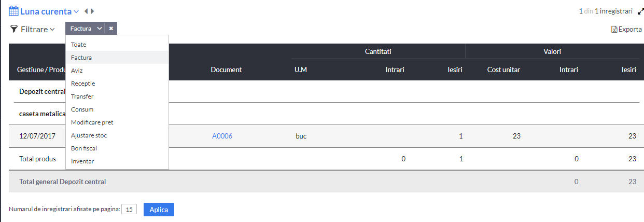Go to previous period with left arrow
The height and width of the screenshot is (222, 644).
[86, 11]
